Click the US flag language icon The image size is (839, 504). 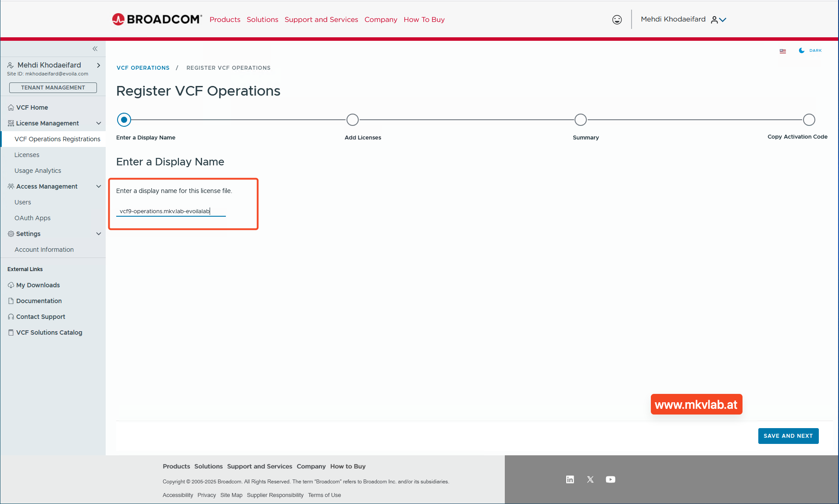(x=783, y=51)
